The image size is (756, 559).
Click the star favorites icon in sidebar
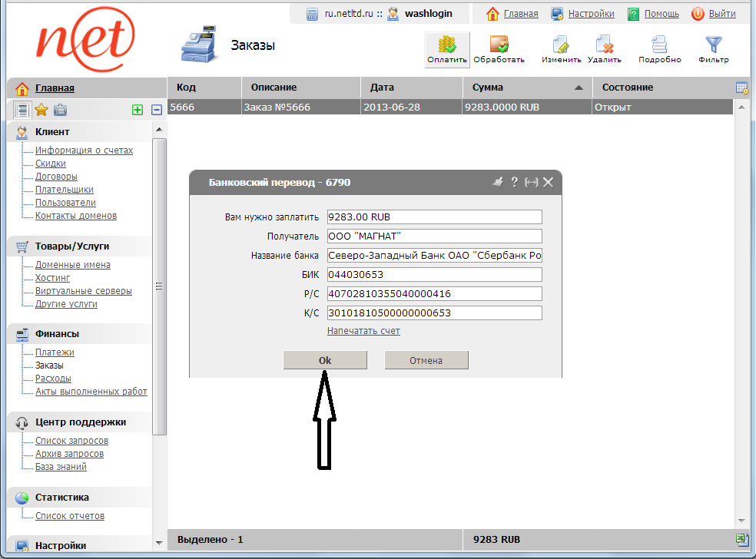[41, 110]
